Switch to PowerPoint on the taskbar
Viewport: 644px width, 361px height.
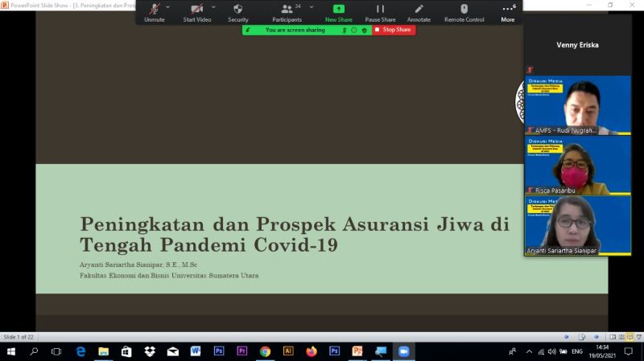(357, 351)
